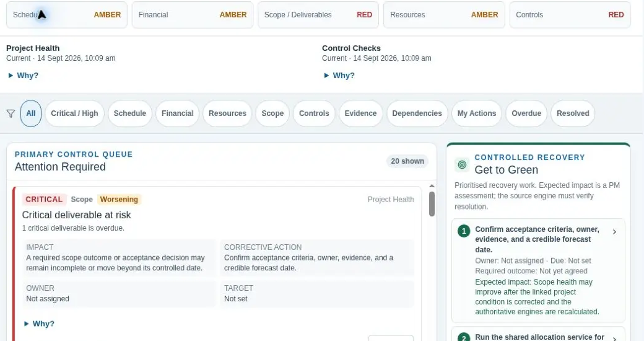This screenshot has height=341, width=644.
Task: Click the Get to Green target icon
Action: (x=462, y=164)
